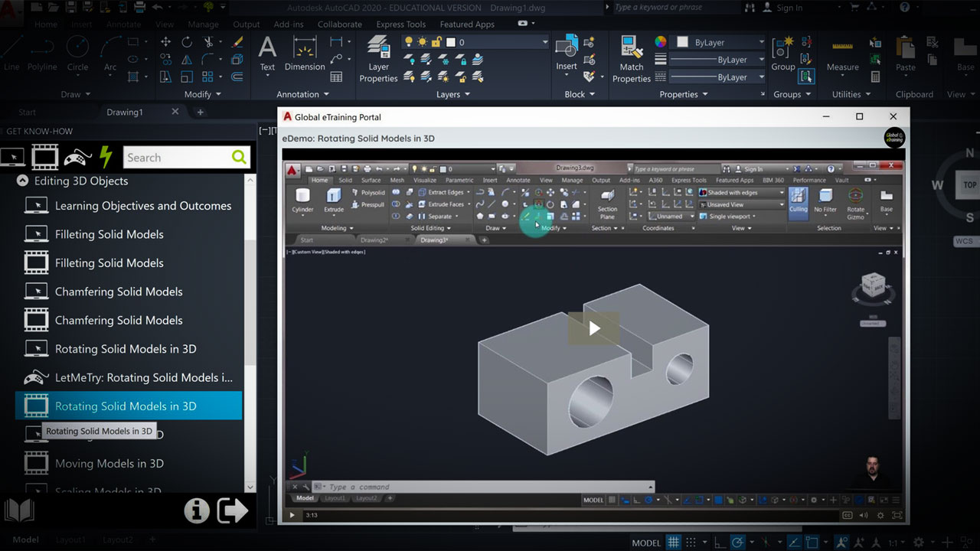Collapse the Editing 3D Objects section

22,181
